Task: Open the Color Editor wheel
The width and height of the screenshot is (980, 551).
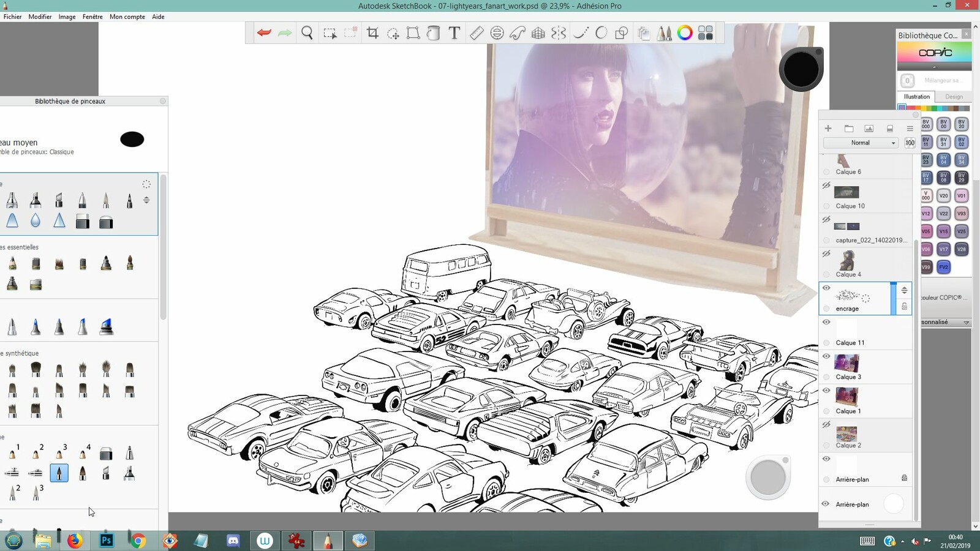Action: [x=685, y=33]
